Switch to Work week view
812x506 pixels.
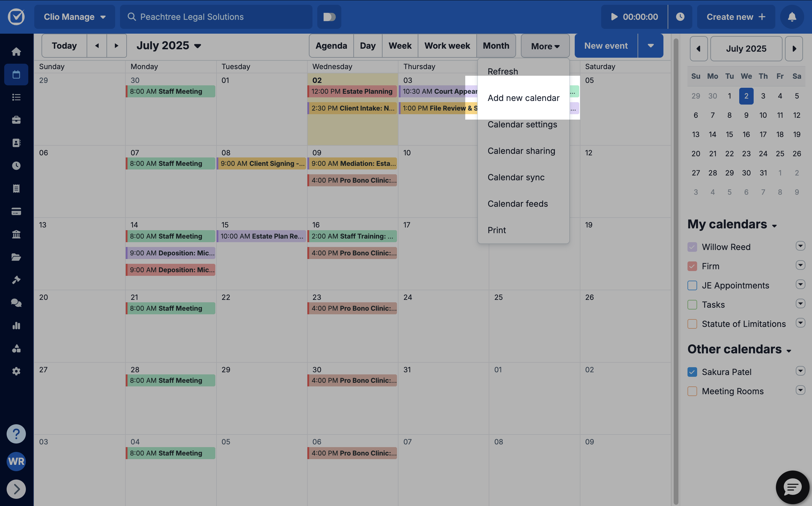point(447,46)
